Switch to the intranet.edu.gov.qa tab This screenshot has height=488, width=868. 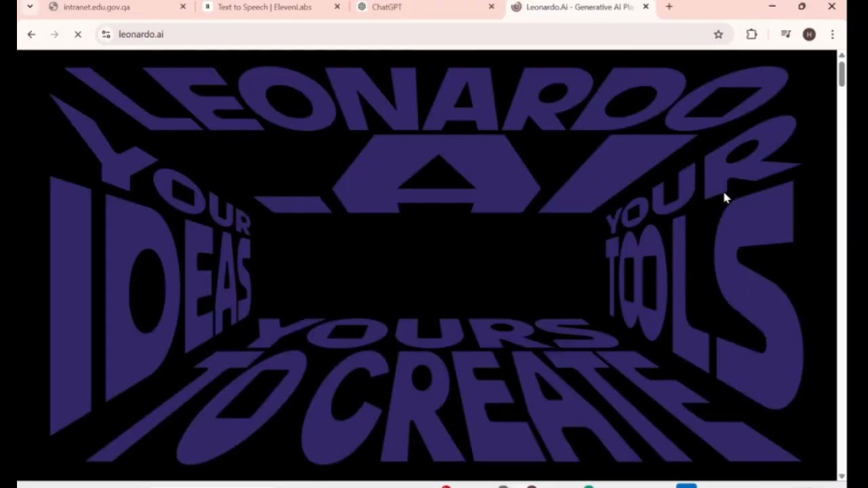pos(116,7)
